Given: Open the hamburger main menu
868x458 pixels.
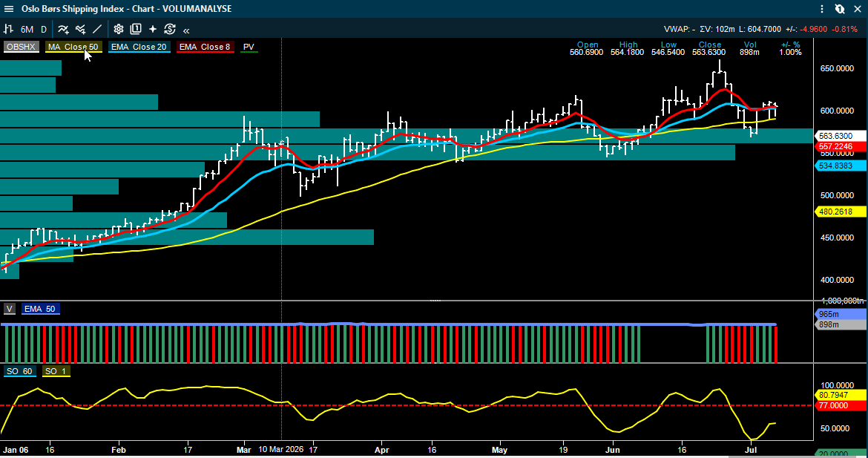Looking at the screenshot, I should (8, 9).
